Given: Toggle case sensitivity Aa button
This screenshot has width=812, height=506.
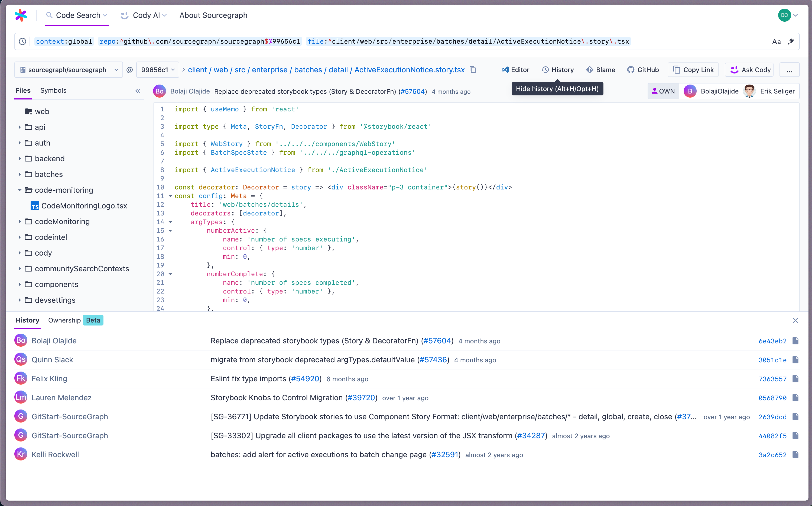Looking at the screenshot, I should click(776, 41).
